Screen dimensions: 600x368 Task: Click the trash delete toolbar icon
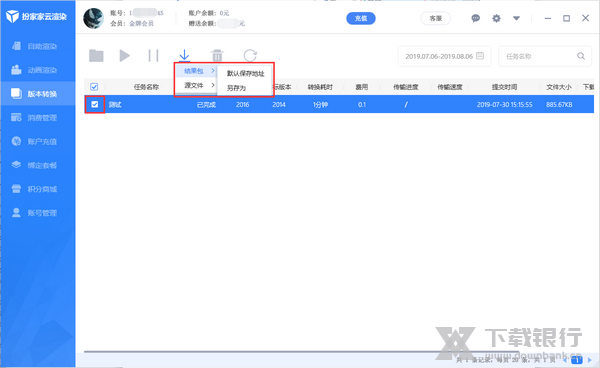[x=217, y=56]
